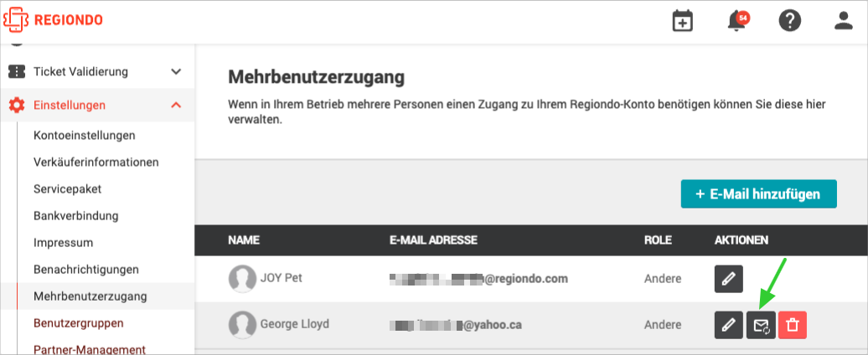Resend invitation email to George Lloyd

(x=761, y=325)
